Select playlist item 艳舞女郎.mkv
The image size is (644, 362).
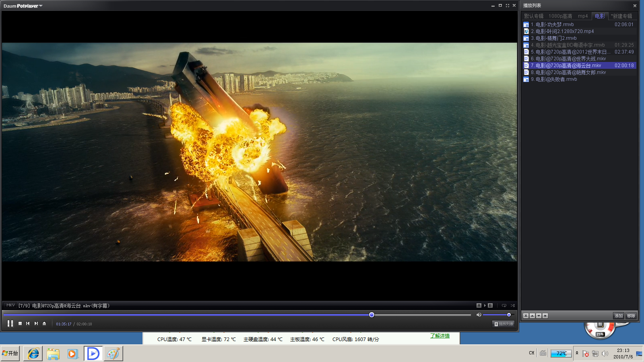580,72
